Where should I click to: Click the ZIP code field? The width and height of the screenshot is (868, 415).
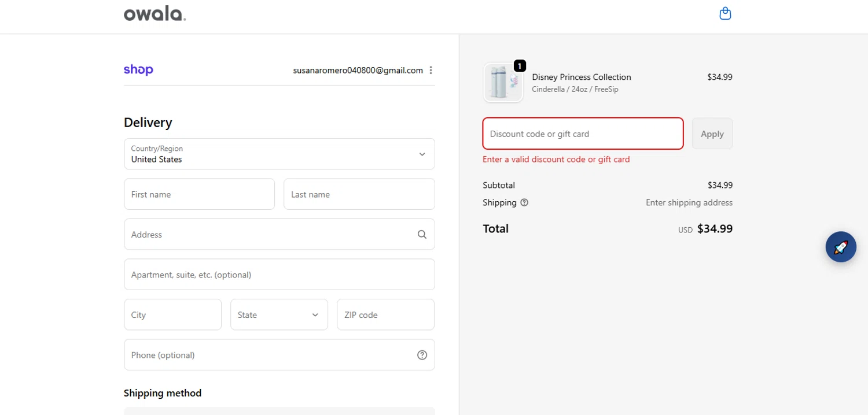tap(385, 315)
